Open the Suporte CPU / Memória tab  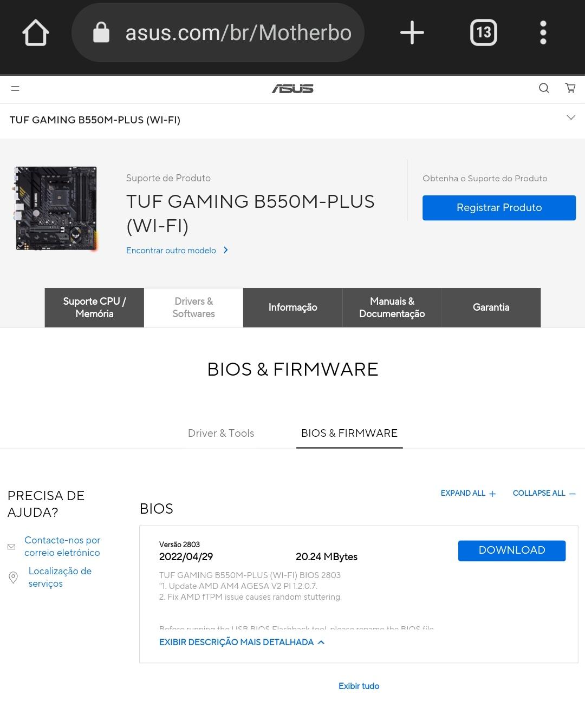[x=94, y=307]
